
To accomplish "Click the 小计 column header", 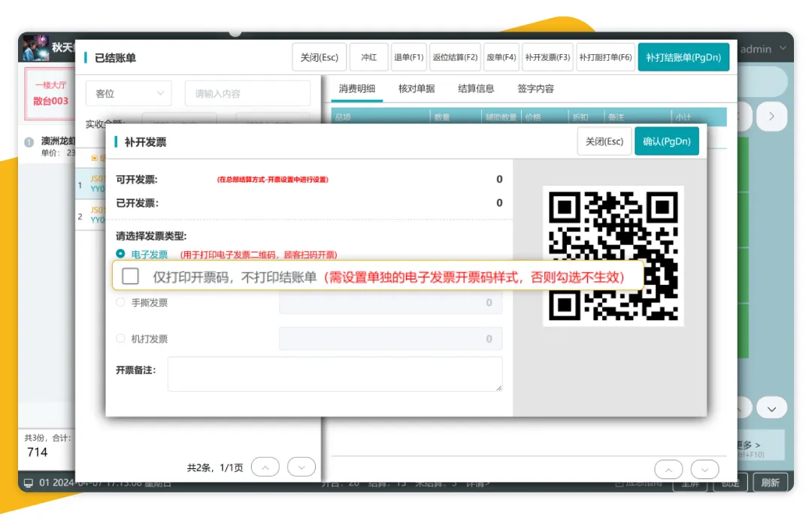I will click(x=699, y=117).
